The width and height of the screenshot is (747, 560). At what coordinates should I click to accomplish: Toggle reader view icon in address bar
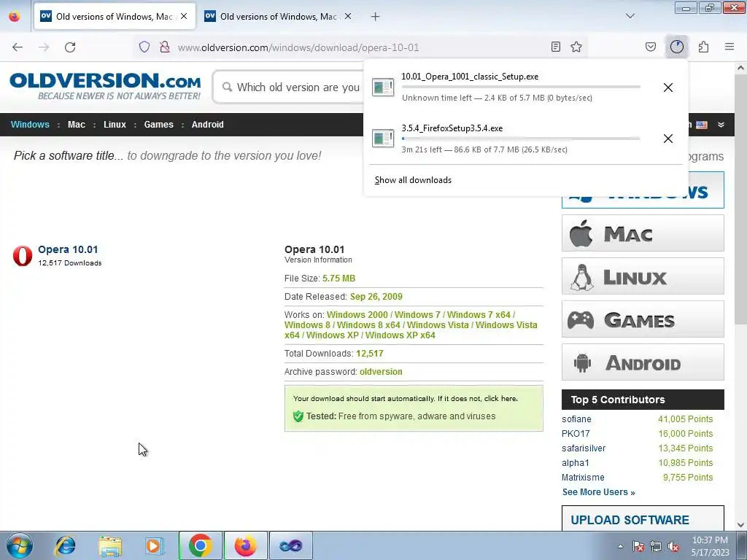555,47
